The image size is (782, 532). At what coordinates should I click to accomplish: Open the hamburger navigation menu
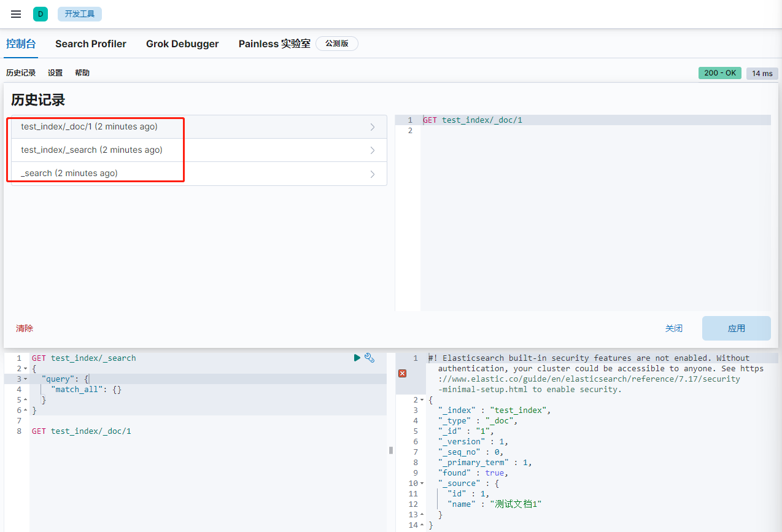click(16, 14)
